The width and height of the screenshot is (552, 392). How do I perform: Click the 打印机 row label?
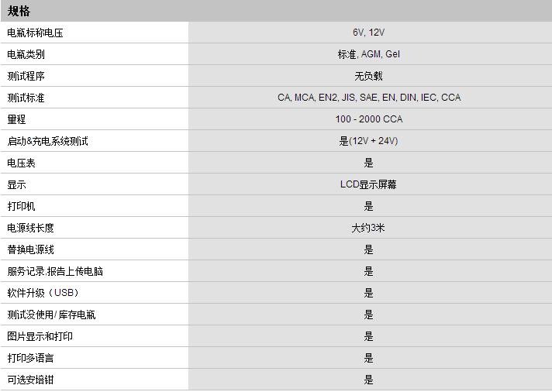coord(21,206)
